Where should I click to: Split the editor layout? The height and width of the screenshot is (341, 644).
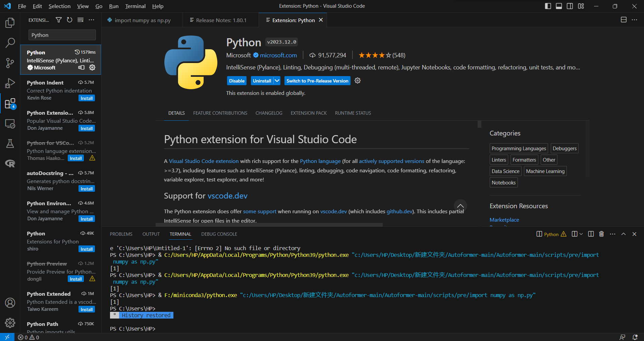pos(624,20)
